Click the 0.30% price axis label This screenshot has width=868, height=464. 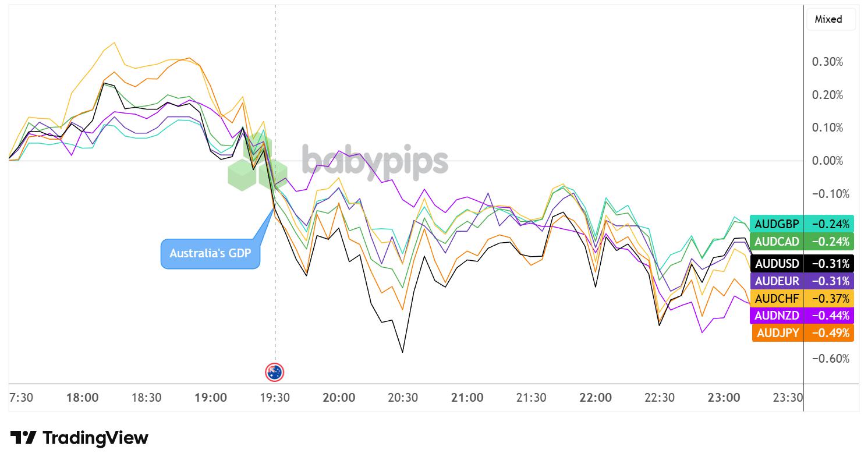point(827,62)
